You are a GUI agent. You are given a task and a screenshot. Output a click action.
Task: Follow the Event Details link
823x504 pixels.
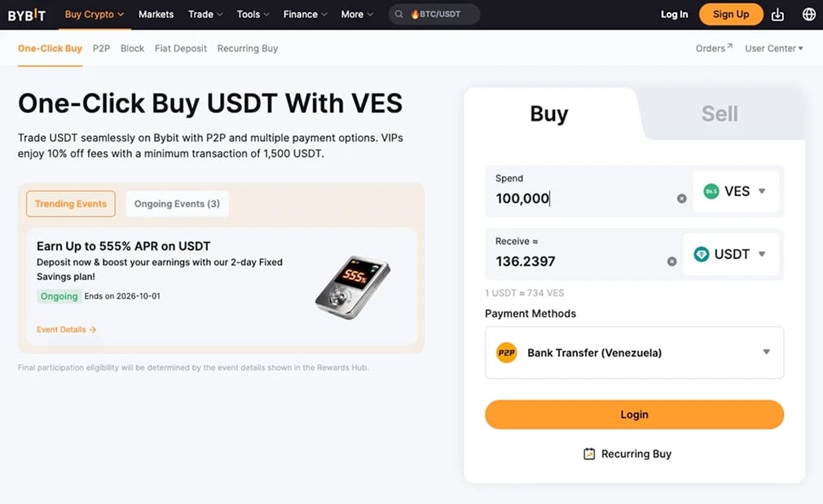click(x=66, y=330)
